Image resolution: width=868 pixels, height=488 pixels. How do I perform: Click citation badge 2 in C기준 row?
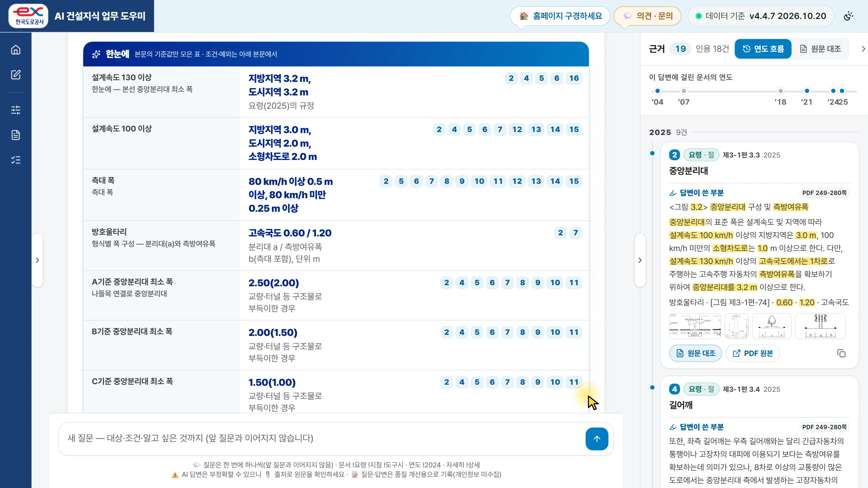(x=446, y=382)
